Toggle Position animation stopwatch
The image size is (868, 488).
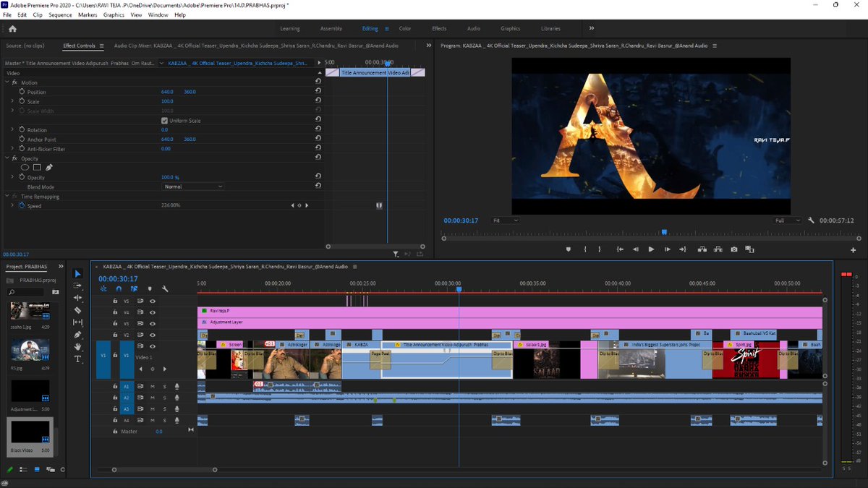[x=22, y=92]
